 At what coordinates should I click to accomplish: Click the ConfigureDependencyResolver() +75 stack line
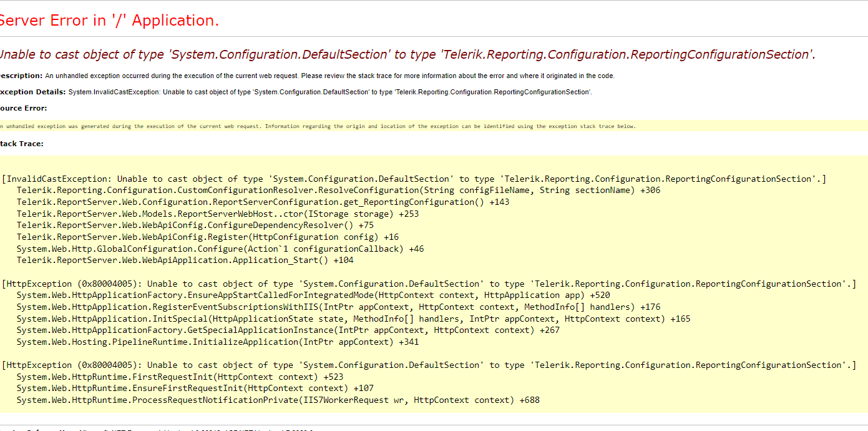tap(195, 225)
